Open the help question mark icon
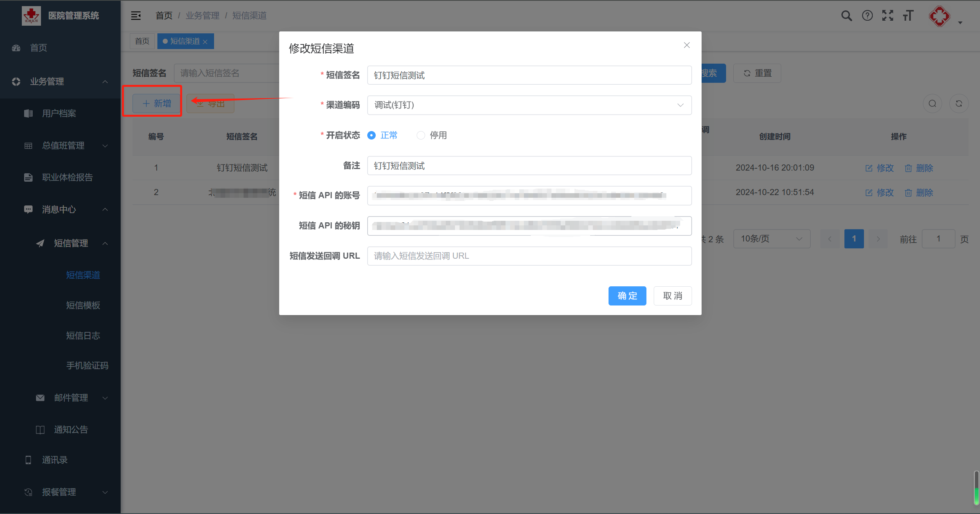980x514 pixels. [x=867, y=16]
